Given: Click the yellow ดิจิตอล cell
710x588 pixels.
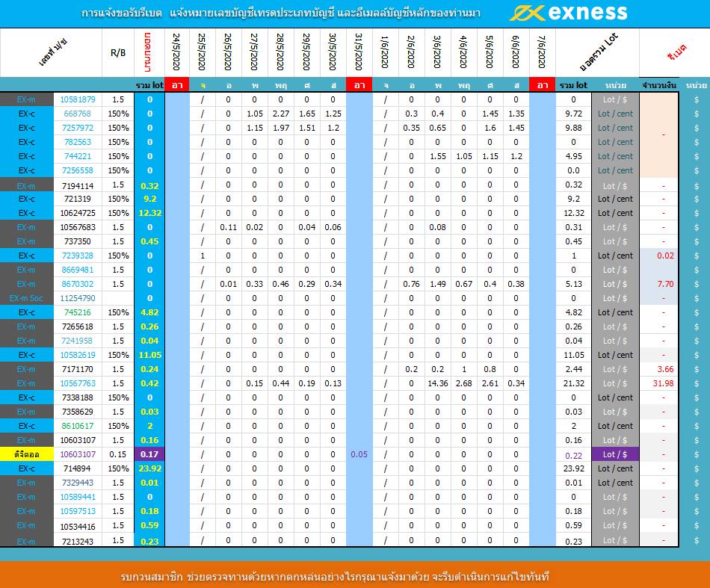Looking at the screenshot, I should click(27, 454).
